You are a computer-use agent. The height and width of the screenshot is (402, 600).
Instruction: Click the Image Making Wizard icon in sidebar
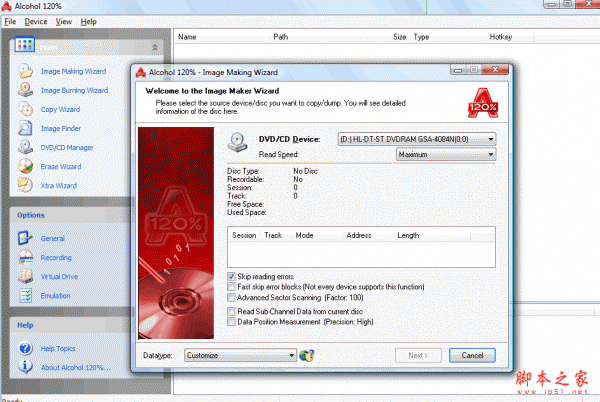[x=25, y=71]
